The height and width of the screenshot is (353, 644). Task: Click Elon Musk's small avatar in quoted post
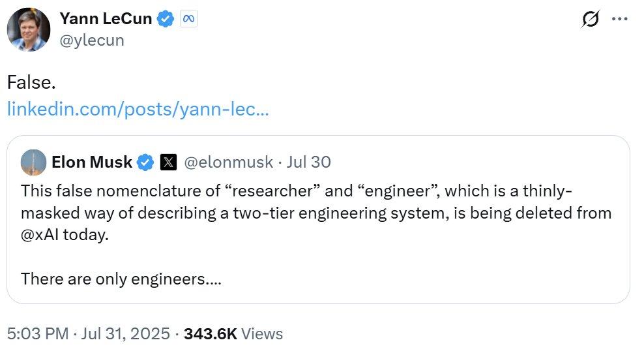point(33,162)
